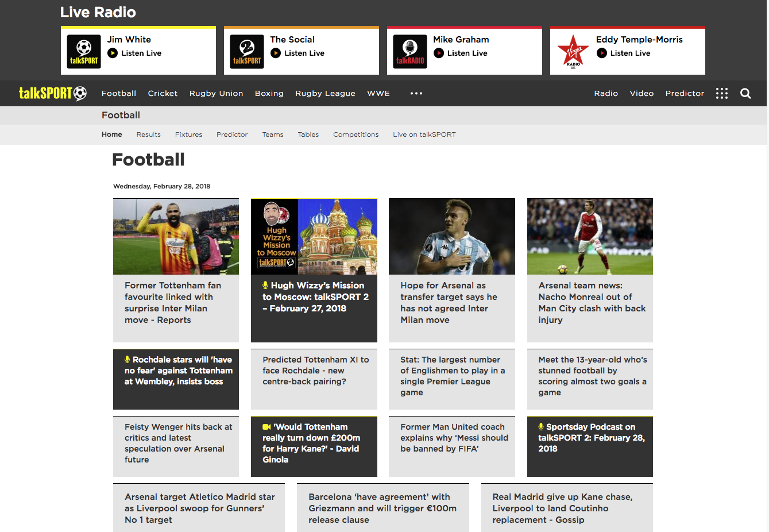Image resolution: width=769 pixels, height=532 pixels.
Task: Expand the three-dot more sports menu
Action: click(416, 93)
